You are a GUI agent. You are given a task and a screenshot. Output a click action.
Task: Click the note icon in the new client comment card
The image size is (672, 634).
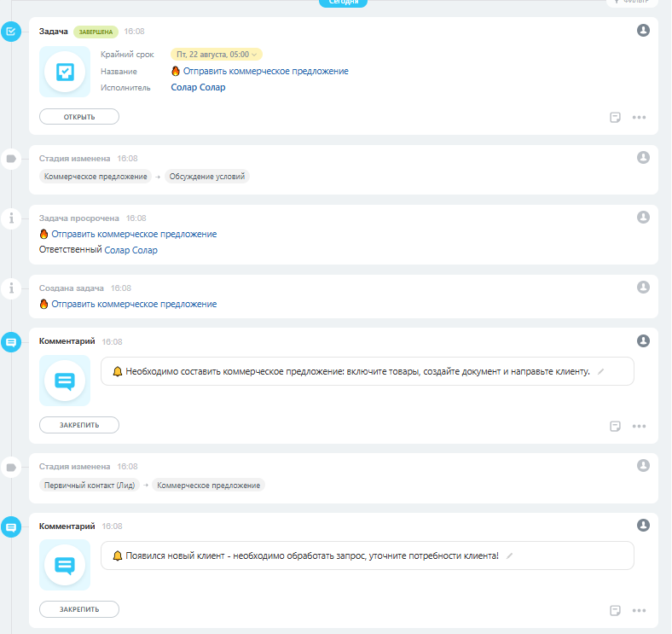[615, 611]
